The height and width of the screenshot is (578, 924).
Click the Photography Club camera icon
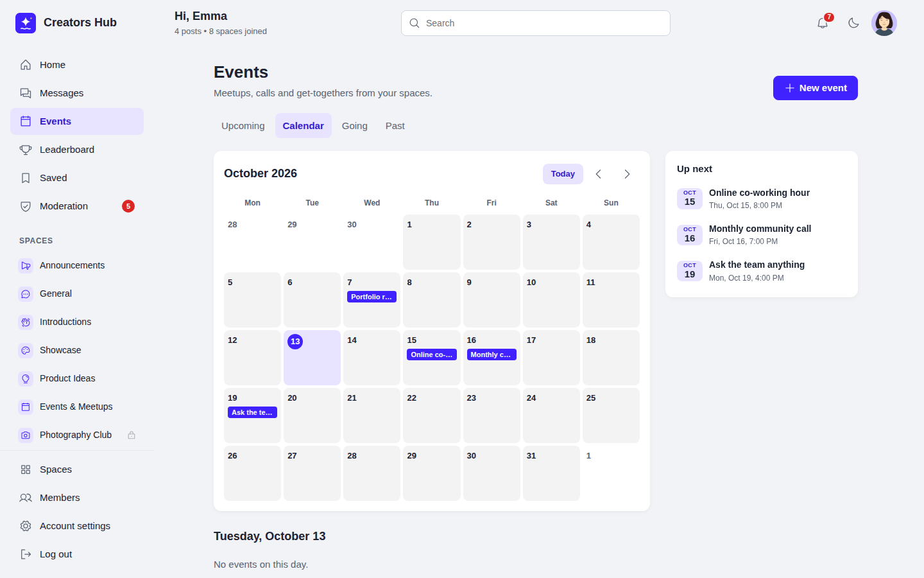26,435
